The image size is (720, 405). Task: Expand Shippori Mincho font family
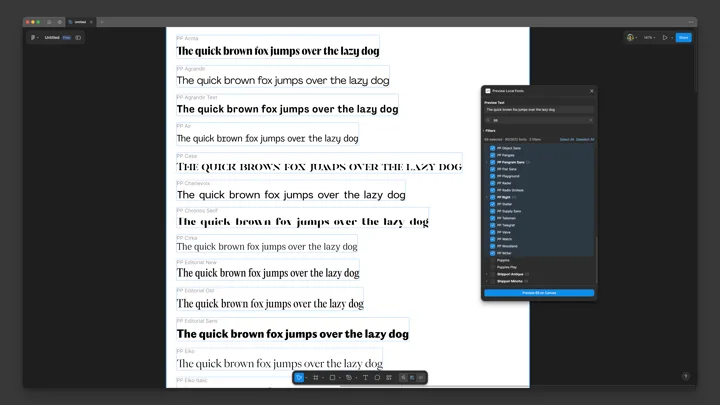[487, 281]
